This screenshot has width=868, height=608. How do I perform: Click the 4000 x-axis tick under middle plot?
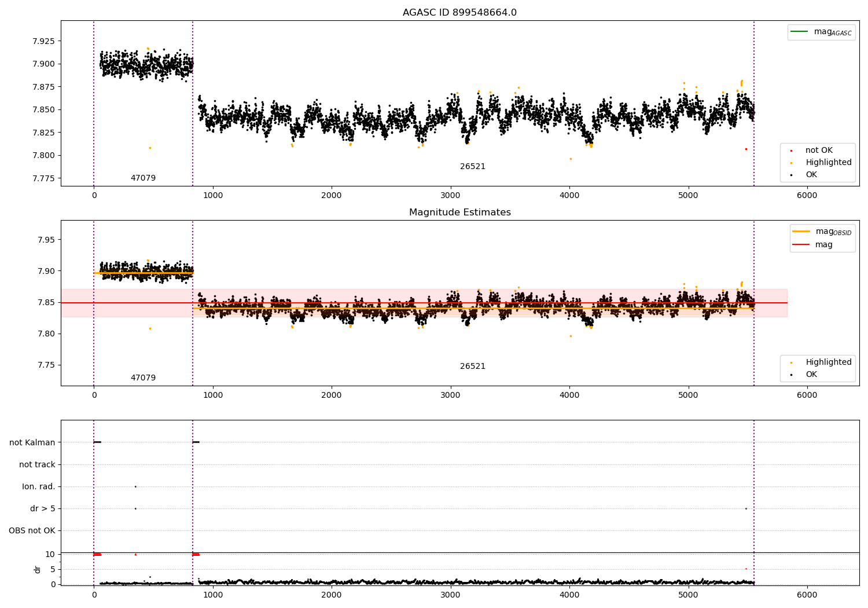tap(569, 395)
